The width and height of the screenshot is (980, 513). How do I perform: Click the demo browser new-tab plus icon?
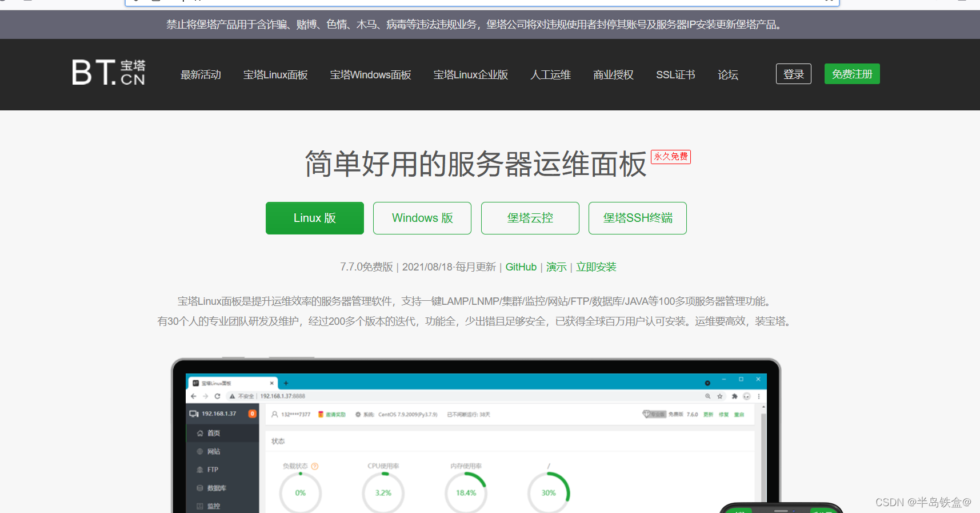coord(286,383)
